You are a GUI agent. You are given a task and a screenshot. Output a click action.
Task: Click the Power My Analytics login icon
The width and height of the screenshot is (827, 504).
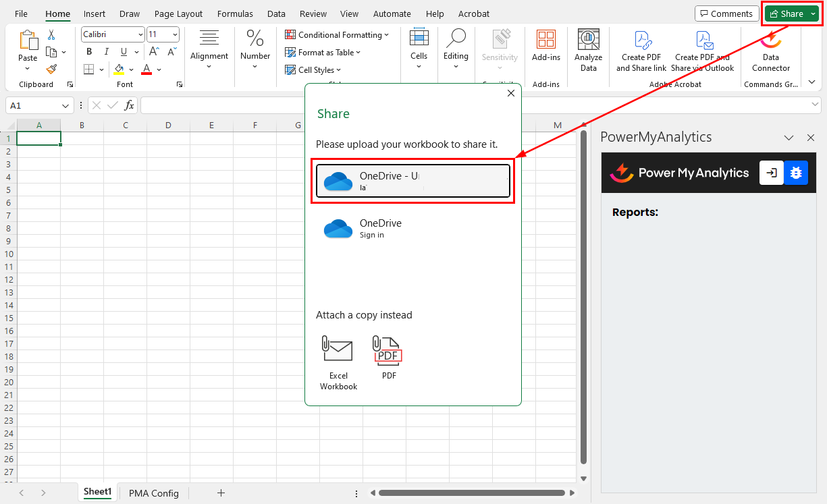point(772,173)
